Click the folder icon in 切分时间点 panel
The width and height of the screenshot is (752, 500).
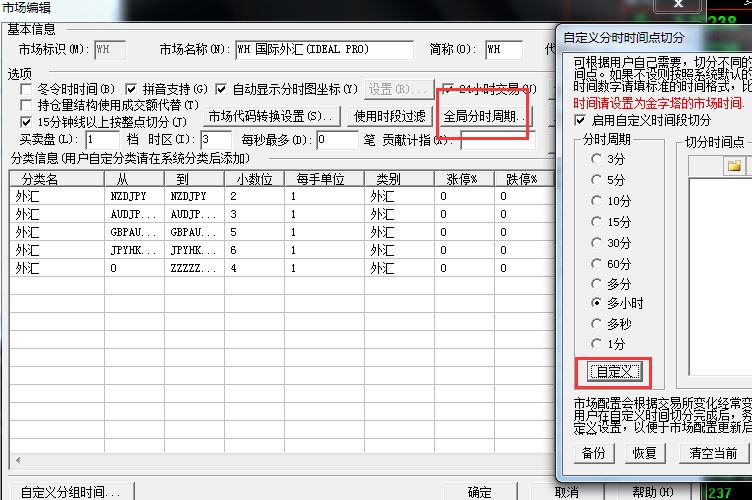tap(734, 166)
